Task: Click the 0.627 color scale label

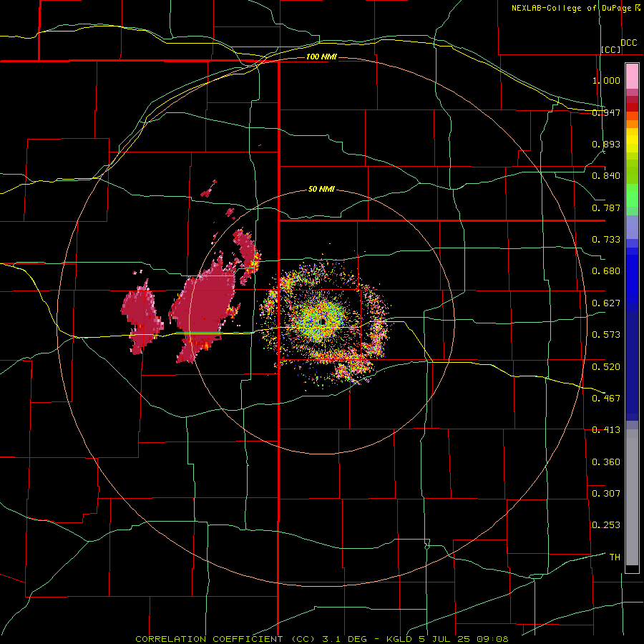Action: tap(606, 303)
